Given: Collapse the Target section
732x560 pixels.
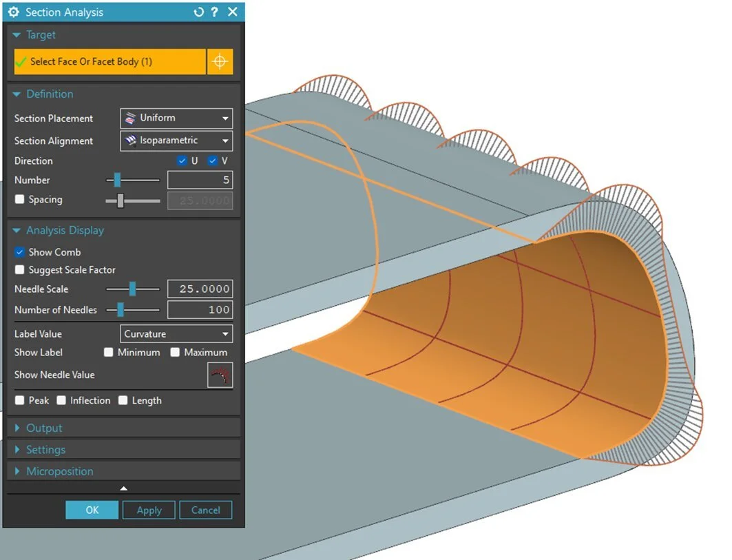Looking at the screenshot, I should pos(17,35).
